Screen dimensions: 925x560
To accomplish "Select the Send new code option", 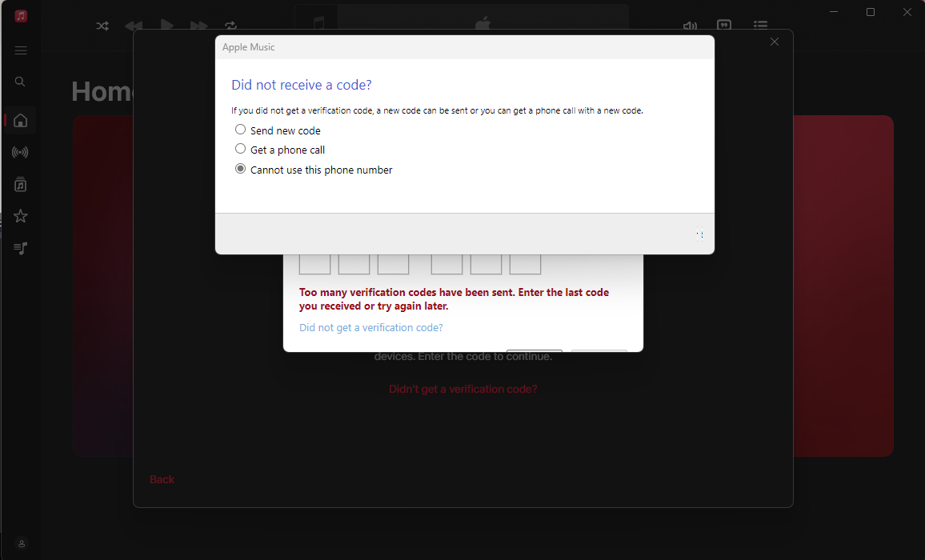I will [278, 130].
